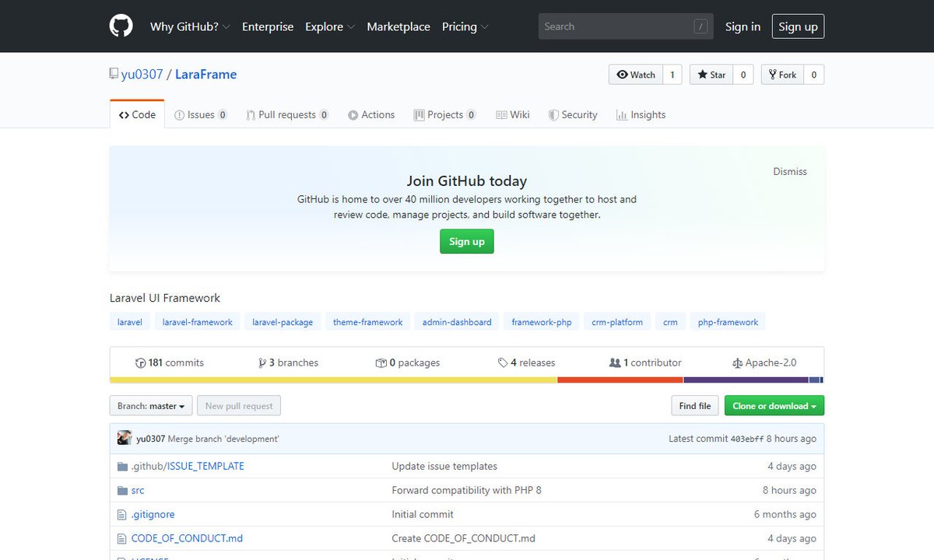Open the src folder
934x560 pixels.
point(138,490)
